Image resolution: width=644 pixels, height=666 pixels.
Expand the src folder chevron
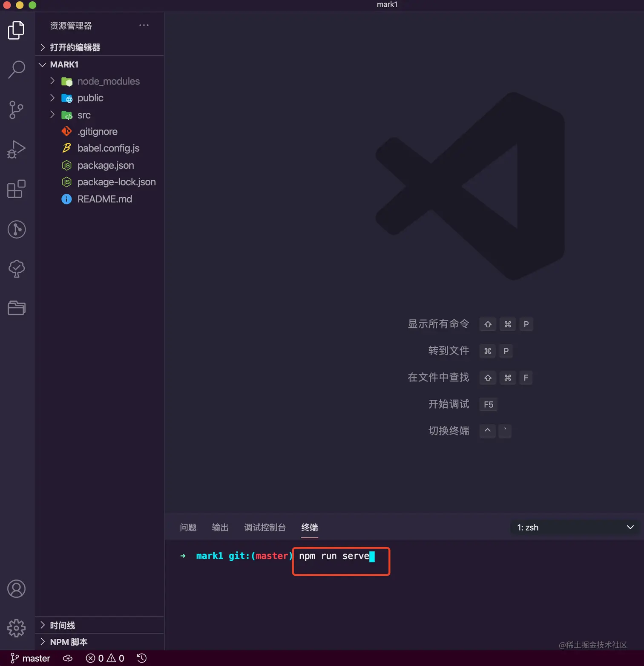52,114
